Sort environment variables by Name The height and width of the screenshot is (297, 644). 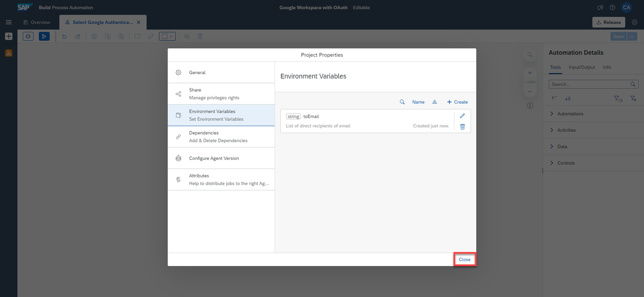[418, 102]
